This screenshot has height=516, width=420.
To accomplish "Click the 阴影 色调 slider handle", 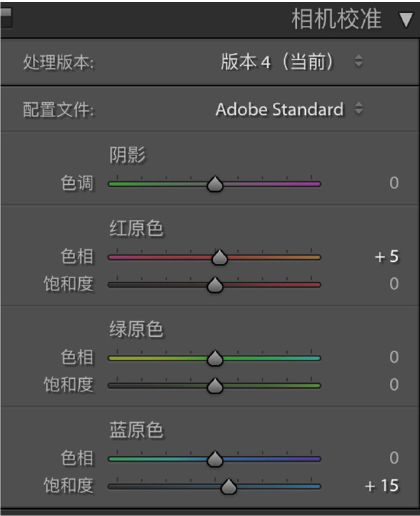I will (215, 184).
